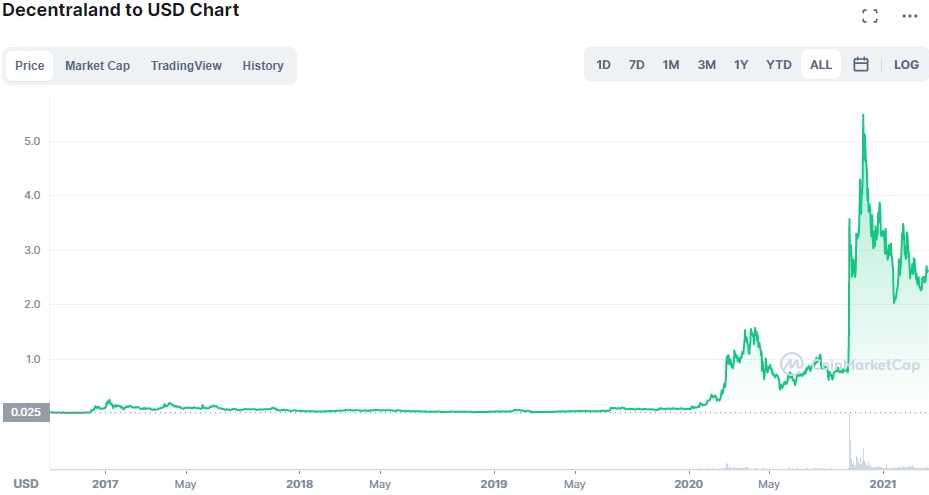
Task: Select the 7D time range
Action: (x=636, y=65)
